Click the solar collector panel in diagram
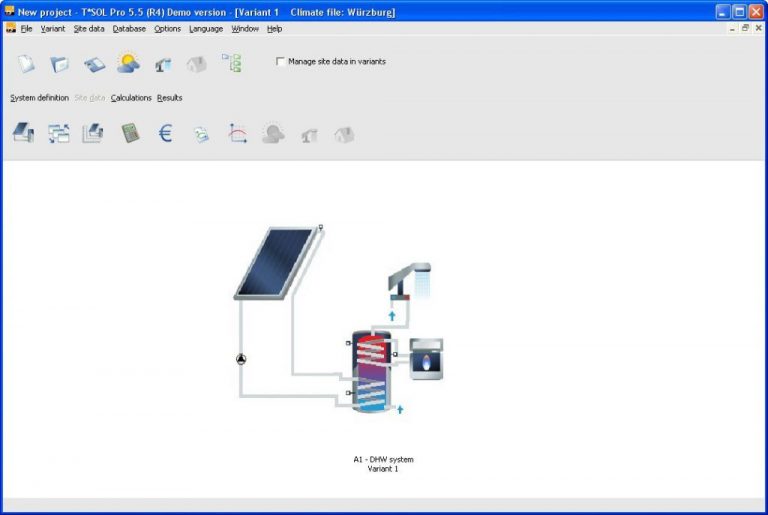Viewport: 768px width, 515px height. coord(277,262)
